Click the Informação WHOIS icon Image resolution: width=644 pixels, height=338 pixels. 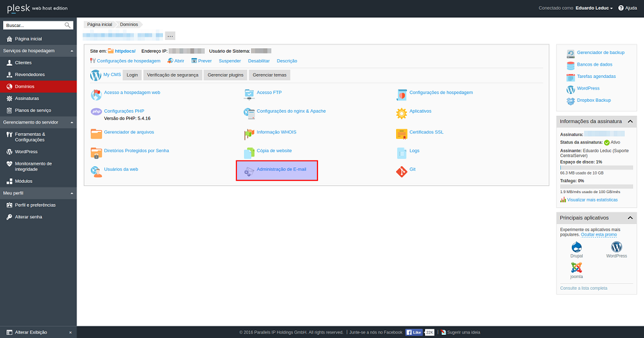pyautogui.click(x=249, y=134)
